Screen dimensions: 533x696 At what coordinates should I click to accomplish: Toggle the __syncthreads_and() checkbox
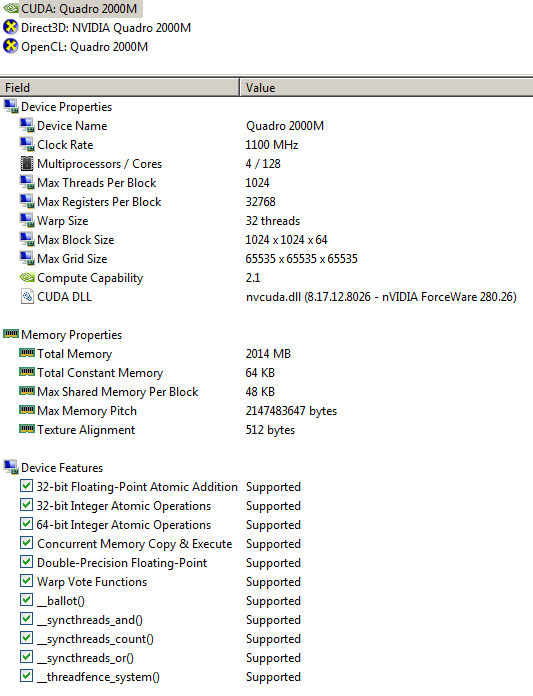click(27, 619)
